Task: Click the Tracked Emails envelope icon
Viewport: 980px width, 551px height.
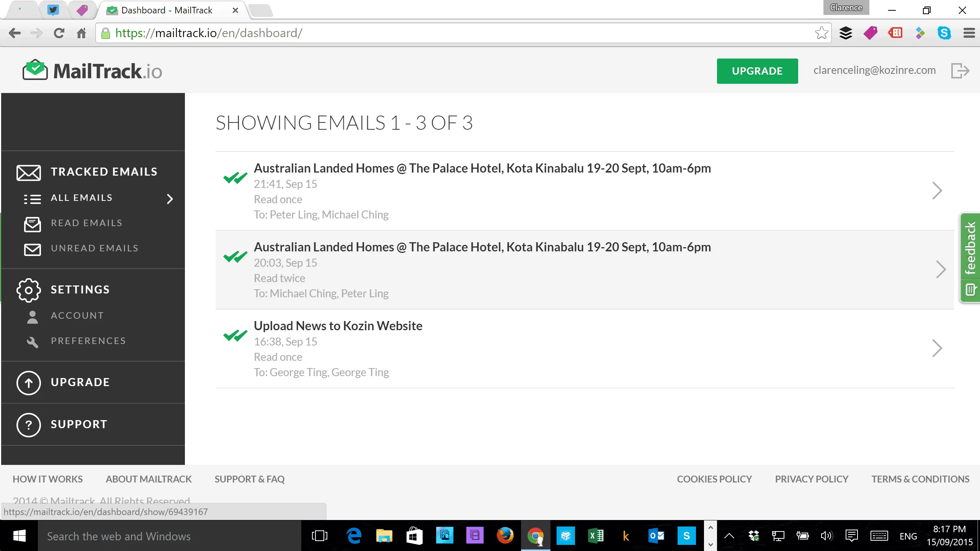Action: 29,173
